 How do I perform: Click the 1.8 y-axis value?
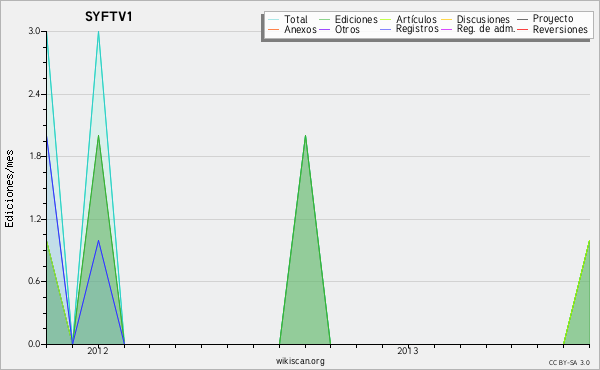[34, 156]
